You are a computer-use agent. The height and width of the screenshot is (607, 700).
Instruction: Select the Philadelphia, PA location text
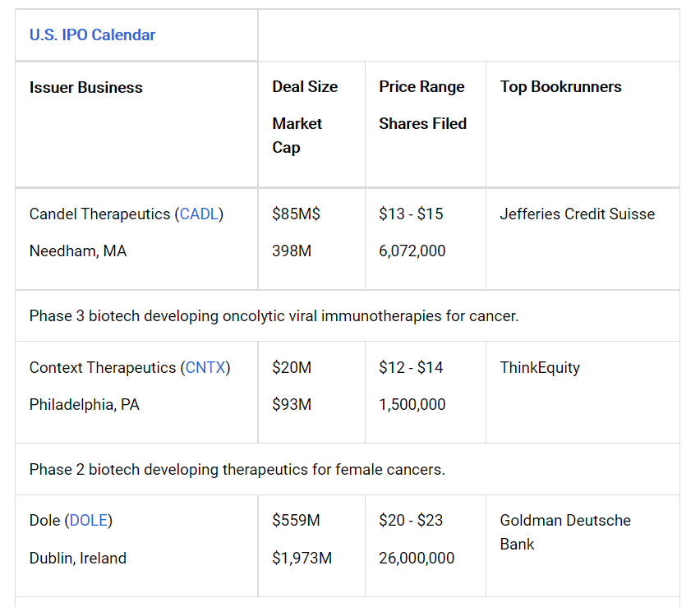click(x=85, y=404)
